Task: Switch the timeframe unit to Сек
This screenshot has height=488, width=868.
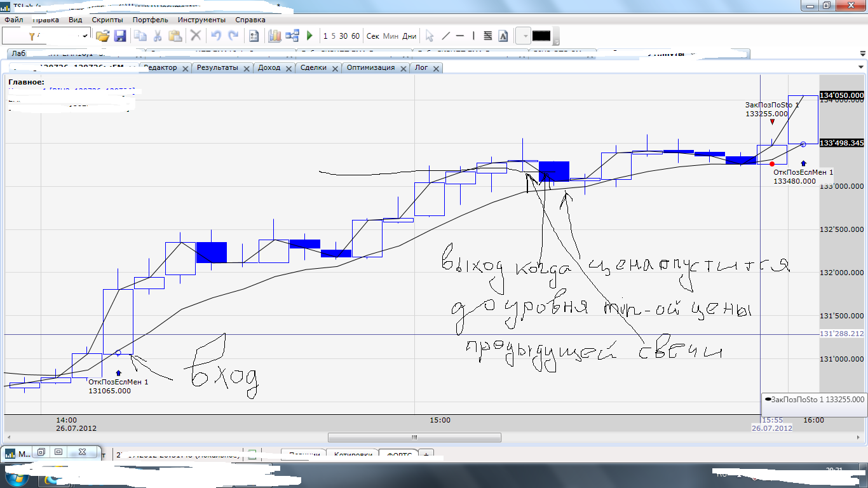Action: [x=373, y=36]
